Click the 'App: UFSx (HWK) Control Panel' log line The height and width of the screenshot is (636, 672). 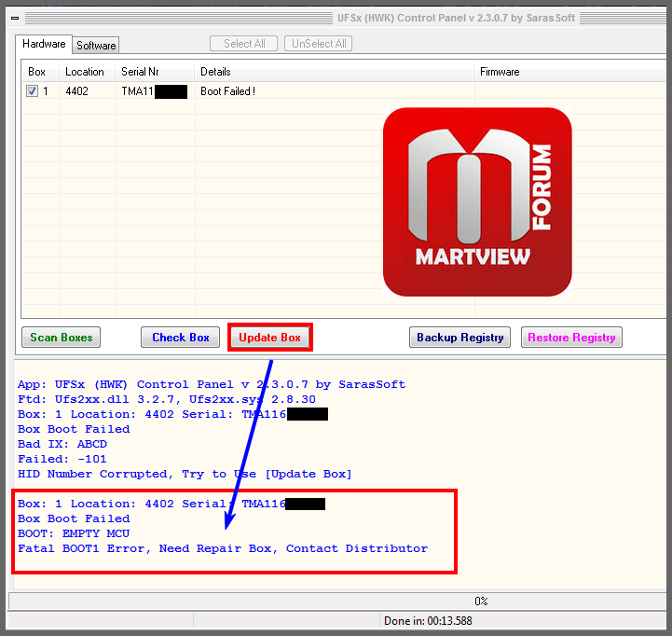click(x=212, y=384)
